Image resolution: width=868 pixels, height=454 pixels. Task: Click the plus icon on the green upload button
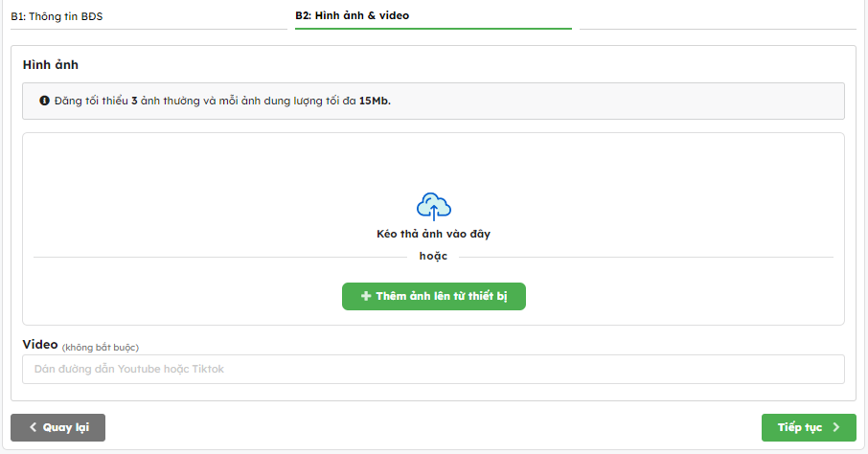coord(366,297)
